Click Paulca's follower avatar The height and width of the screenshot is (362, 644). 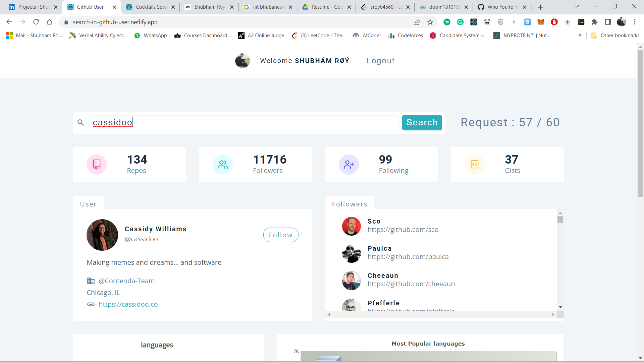point(352,253)
